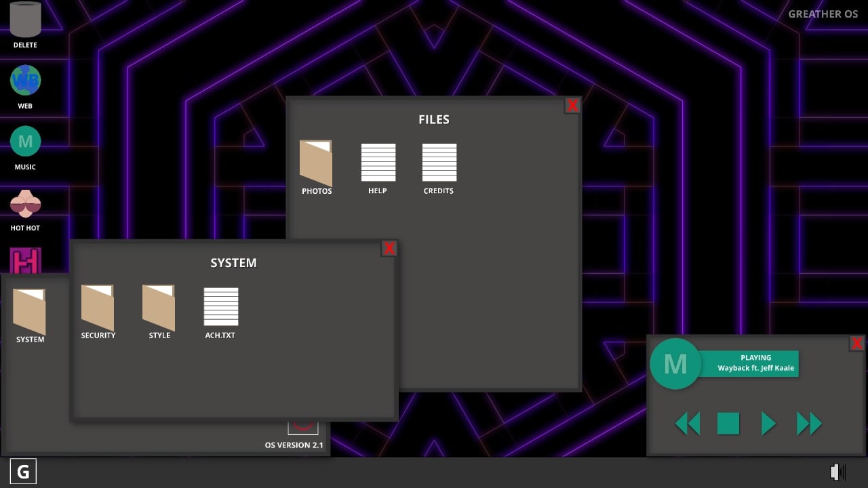Open the Hot Hot desktop icon
The width and height of the screenshot is (868, 488).
pyautogui.click(x=25, y=203)
